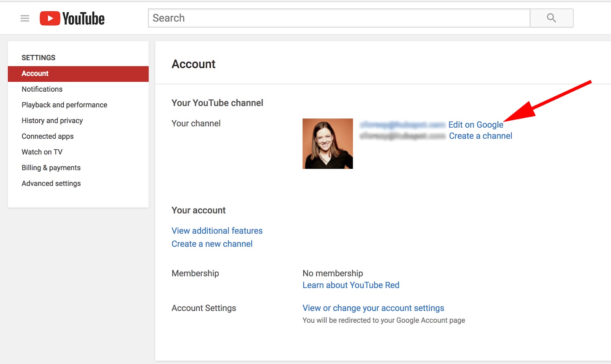The image size is (611, 364).
Task: Click the No membership text
Action: click(x=333, y=273)
